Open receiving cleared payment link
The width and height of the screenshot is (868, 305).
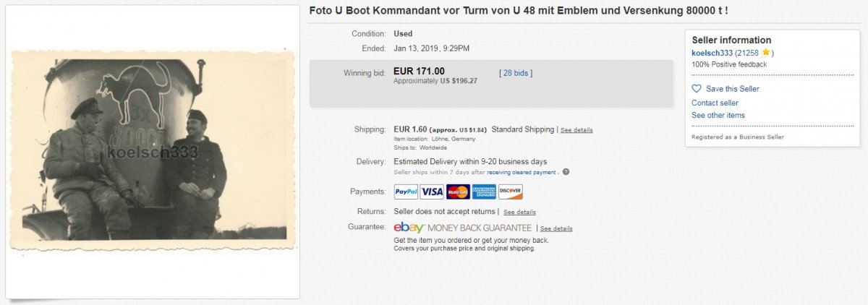point(522,173)
